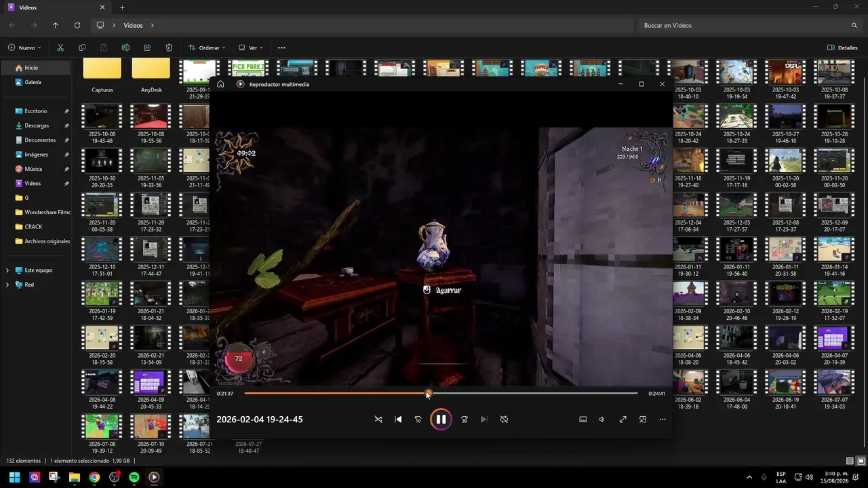The height and width of the screenshot is (488, 868).
Task: Close the Videos tab in File Explorer
Action: pos(102,7)
